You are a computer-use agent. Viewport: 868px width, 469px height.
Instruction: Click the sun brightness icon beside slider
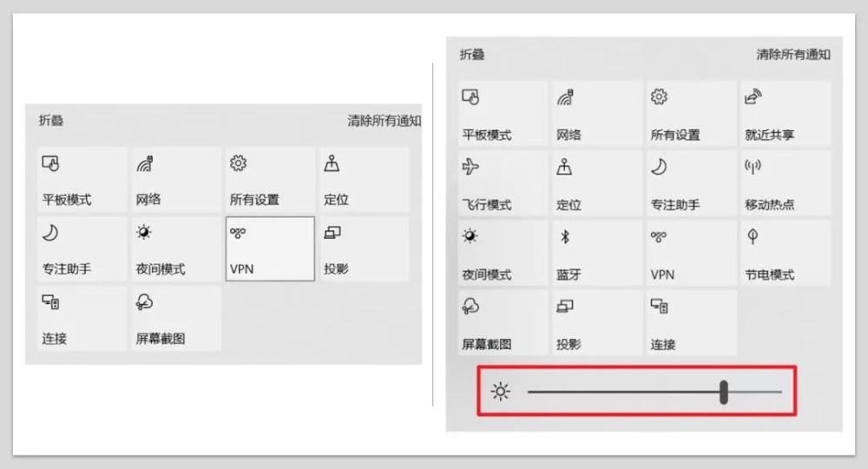[x=501, y=392]
